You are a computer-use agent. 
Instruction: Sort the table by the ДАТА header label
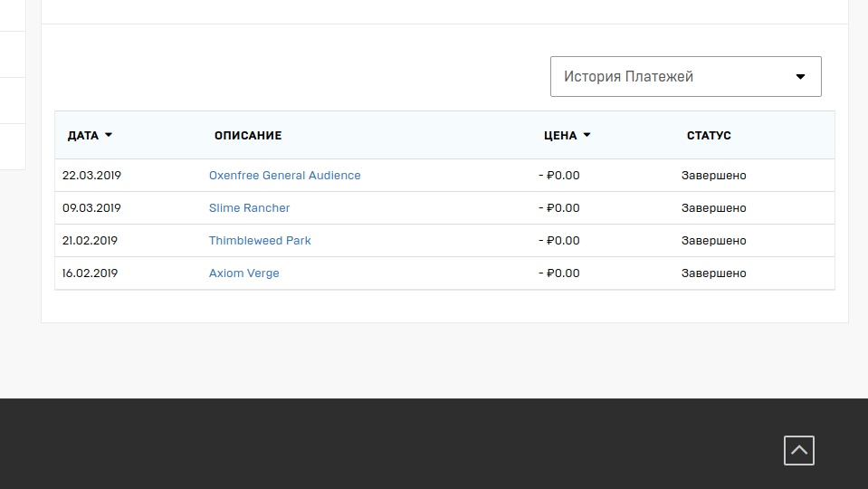[83, 136]
